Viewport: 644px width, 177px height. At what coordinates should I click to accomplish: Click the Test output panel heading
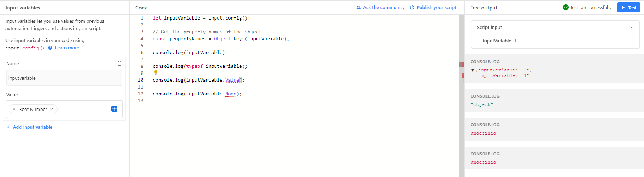[484, 8]
